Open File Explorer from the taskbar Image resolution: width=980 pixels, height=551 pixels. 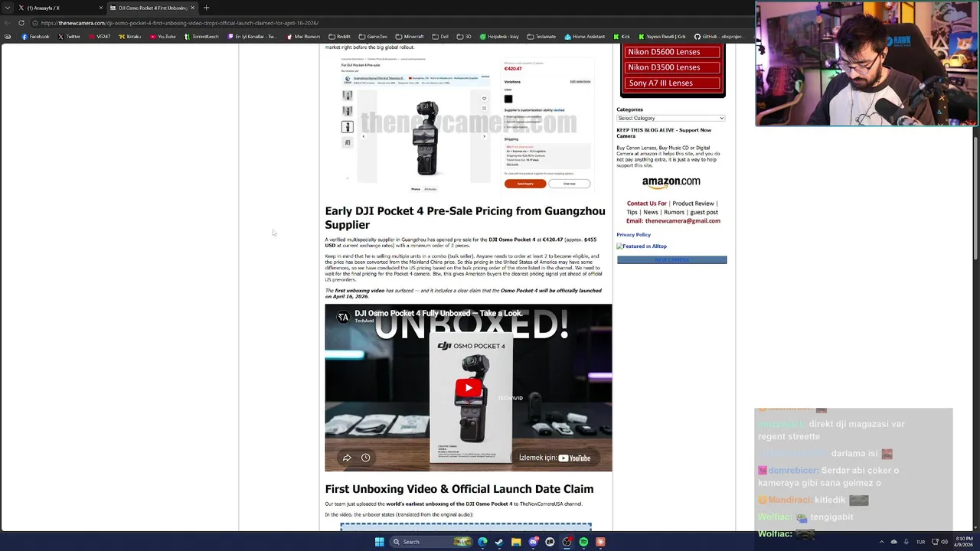(x=516, y=542)
